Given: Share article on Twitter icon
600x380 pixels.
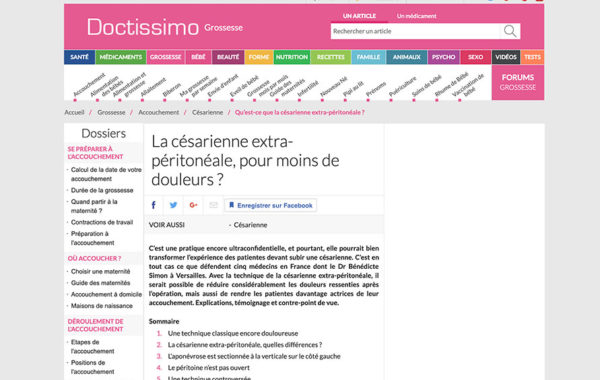Looking at the screenshot, I should [173, 205].
